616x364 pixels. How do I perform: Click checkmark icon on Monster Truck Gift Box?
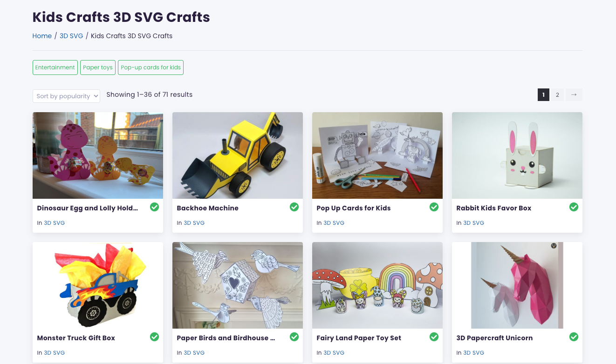click(154, 337)
